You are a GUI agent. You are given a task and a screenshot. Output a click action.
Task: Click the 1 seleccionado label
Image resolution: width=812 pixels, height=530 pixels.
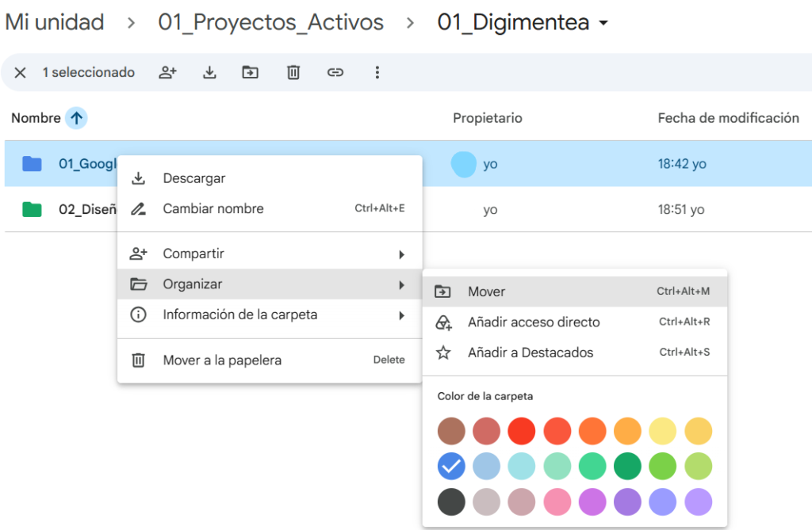point(89,72)
